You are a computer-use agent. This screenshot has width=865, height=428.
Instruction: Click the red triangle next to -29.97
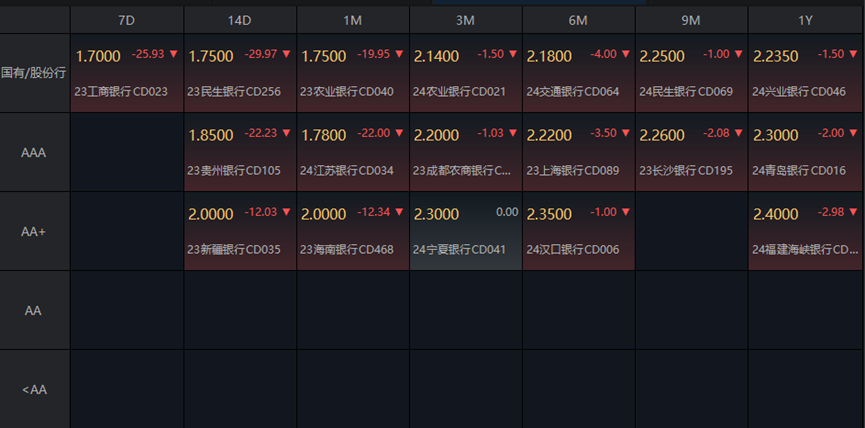coord(286,54)
